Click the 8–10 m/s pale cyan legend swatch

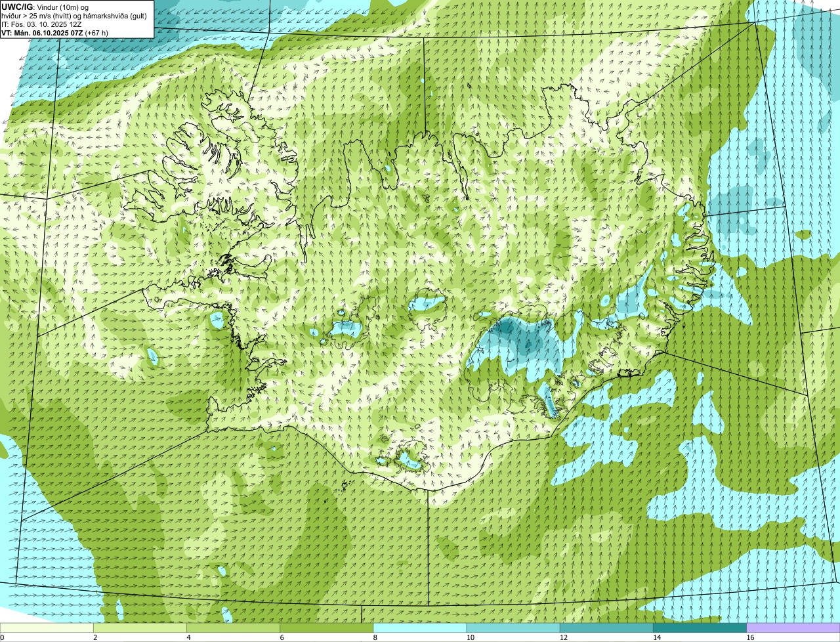[x=420, y=628]
